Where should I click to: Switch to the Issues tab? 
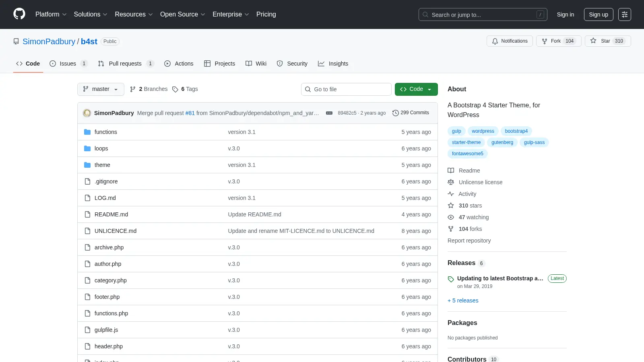68,64
